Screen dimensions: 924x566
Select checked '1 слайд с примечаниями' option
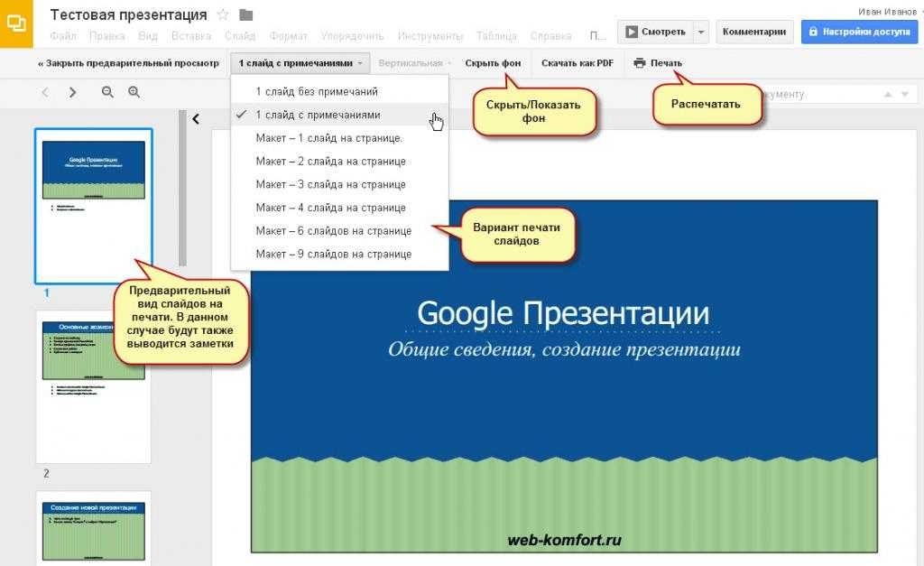339,115
